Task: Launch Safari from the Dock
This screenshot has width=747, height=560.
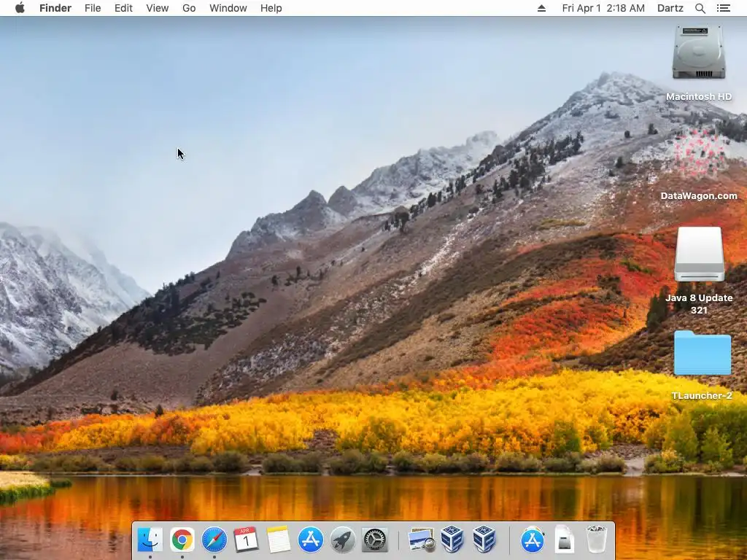Action: (x=214, y=540)
